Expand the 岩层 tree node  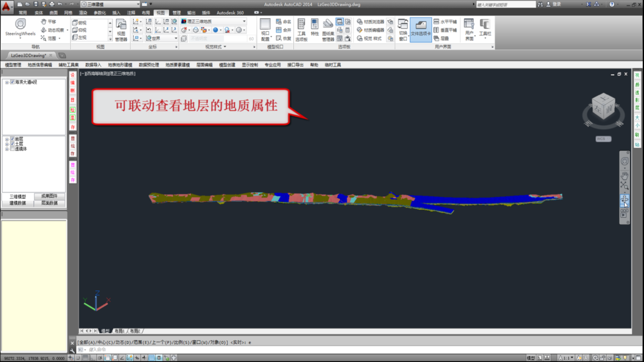7,139
